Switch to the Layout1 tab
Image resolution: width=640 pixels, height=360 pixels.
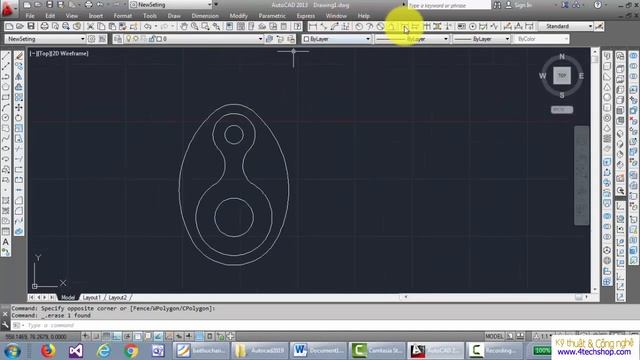coord(91,298)
